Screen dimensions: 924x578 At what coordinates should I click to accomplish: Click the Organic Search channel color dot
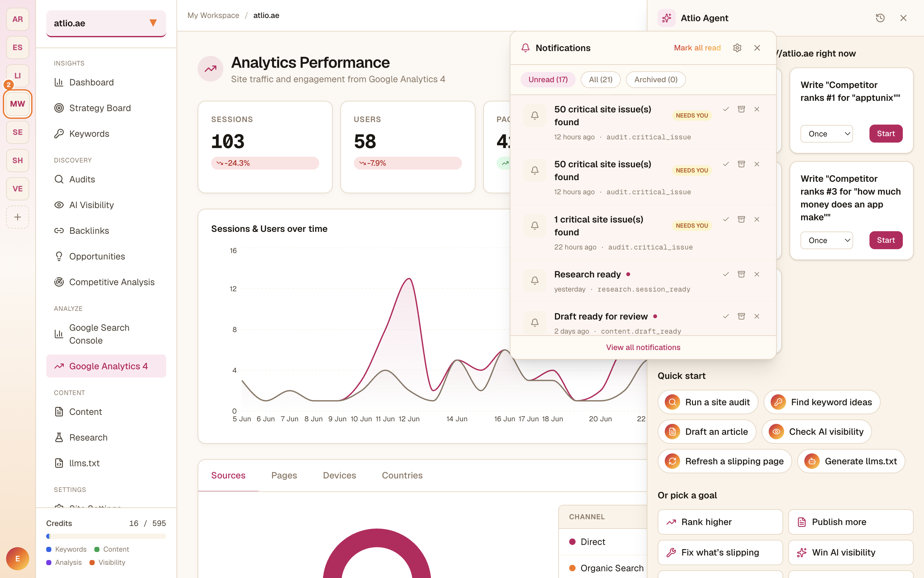pyautogui.click(x=572, y=568)
